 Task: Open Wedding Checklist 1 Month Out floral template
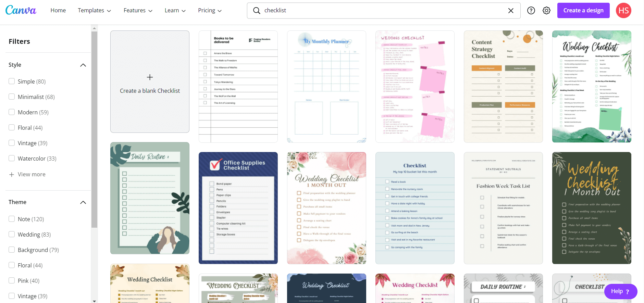click(326, 208)
